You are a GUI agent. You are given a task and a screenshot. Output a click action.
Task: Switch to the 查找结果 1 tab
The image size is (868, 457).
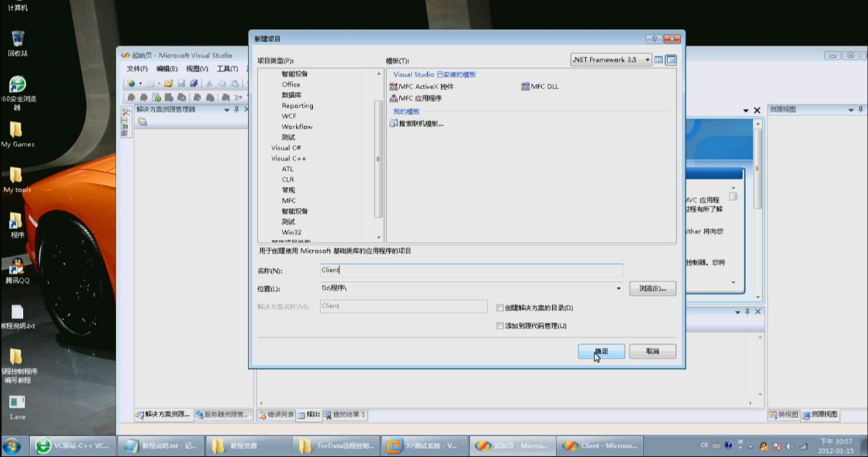click(x=345, y=415)
